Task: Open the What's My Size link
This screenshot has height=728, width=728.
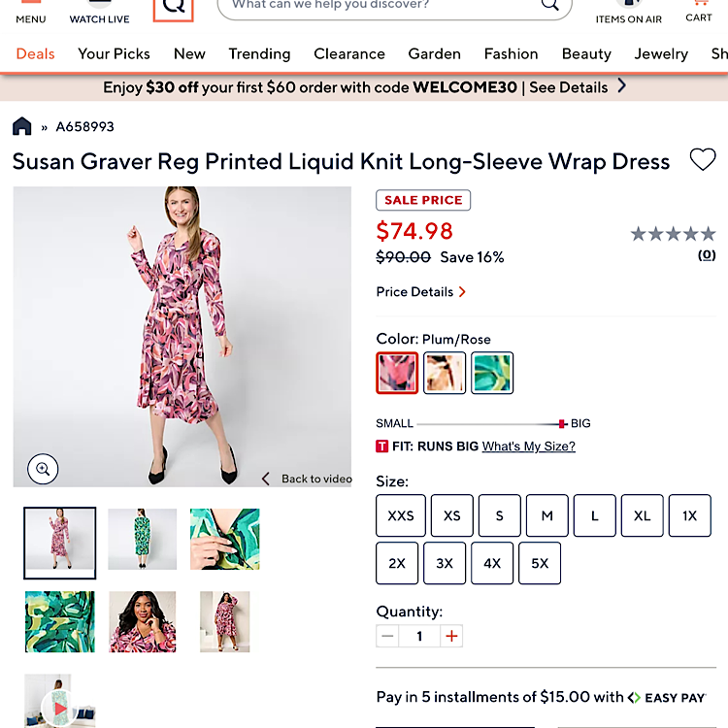Action: click(528, 447)
